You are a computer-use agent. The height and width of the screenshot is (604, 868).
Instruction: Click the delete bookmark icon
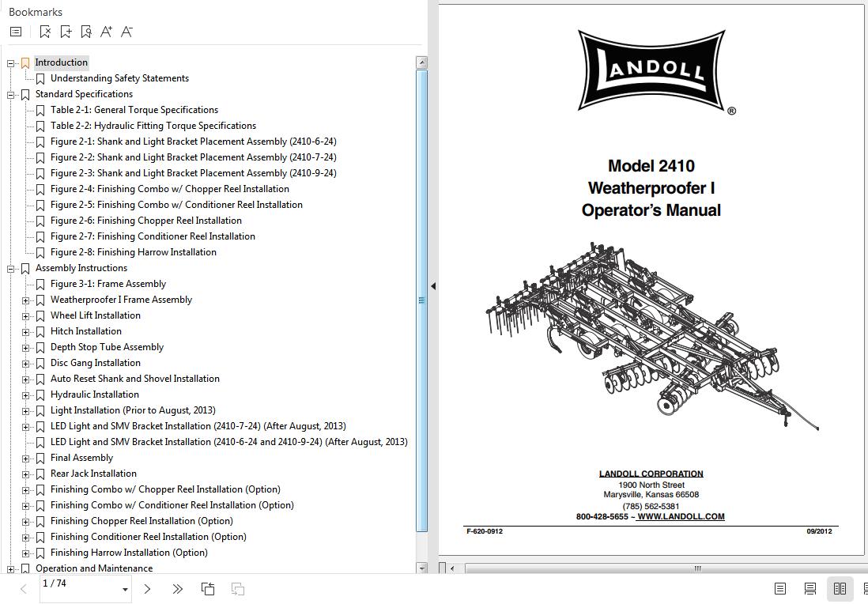[x=45, y=32]
